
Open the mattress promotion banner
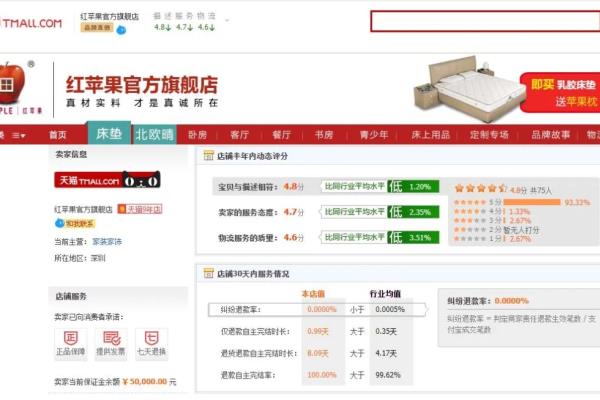(507, 89)
